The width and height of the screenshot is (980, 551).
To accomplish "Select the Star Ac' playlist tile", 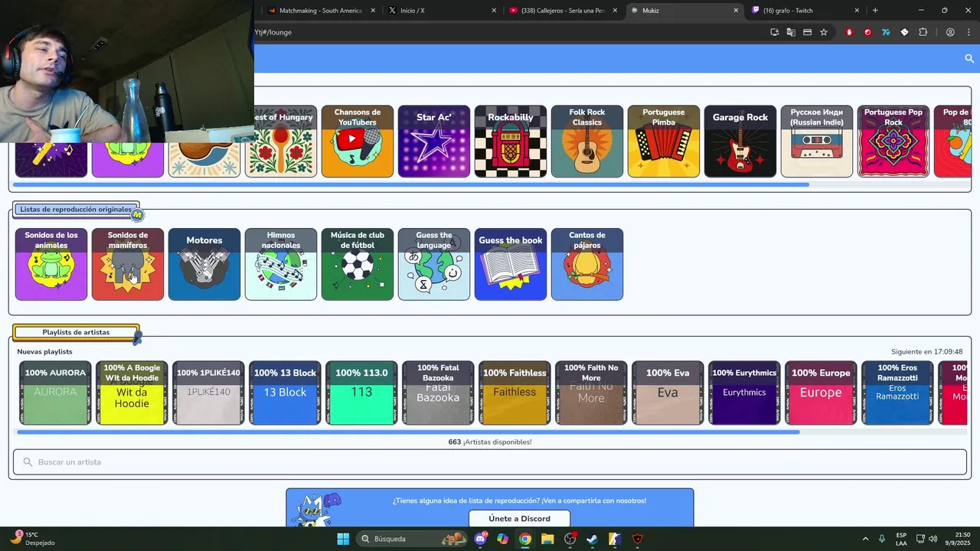I will [x=434, y=142].
